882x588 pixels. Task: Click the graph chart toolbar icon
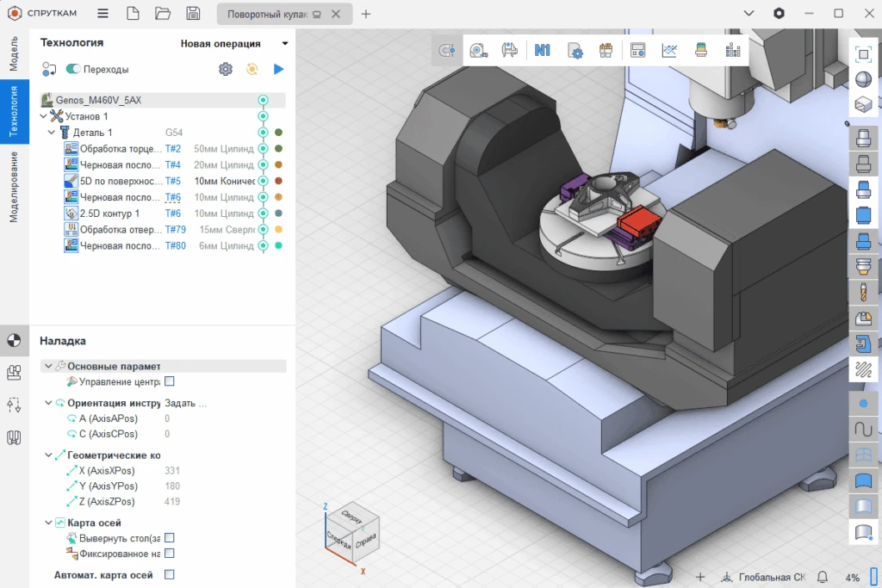pos(669,51)
